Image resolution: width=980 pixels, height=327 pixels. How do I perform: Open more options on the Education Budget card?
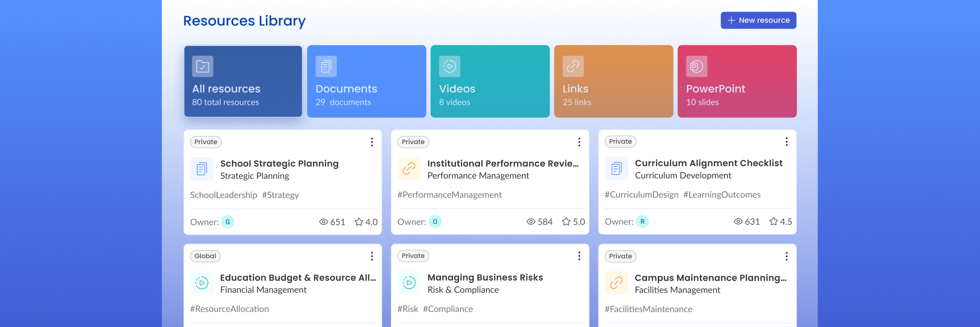[372, 256]
